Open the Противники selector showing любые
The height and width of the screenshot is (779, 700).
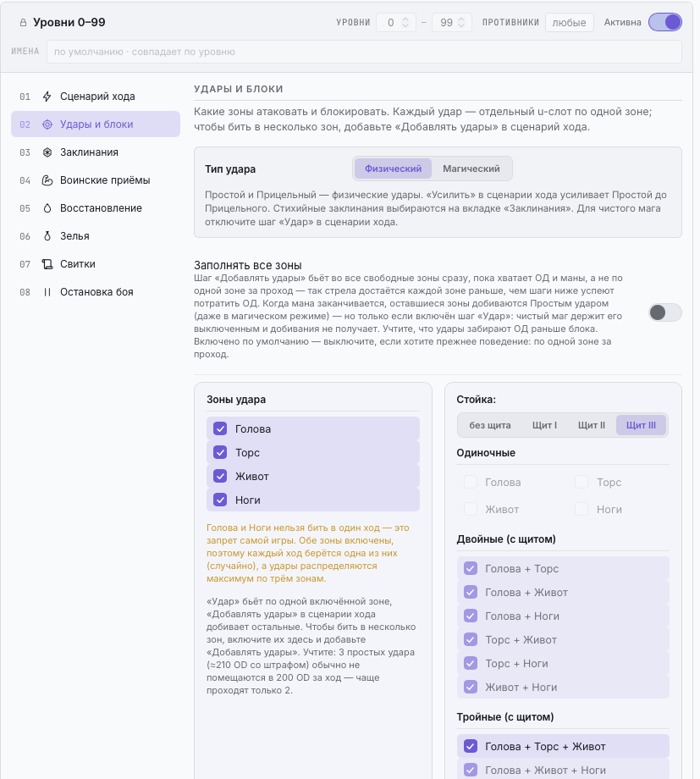pyautogui.click(x=570, y=22)
